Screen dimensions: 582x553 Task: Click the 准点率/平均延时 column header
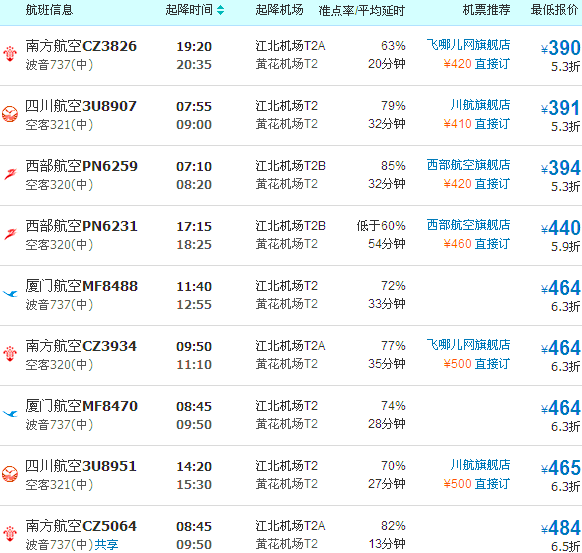(x=361, y=11)
